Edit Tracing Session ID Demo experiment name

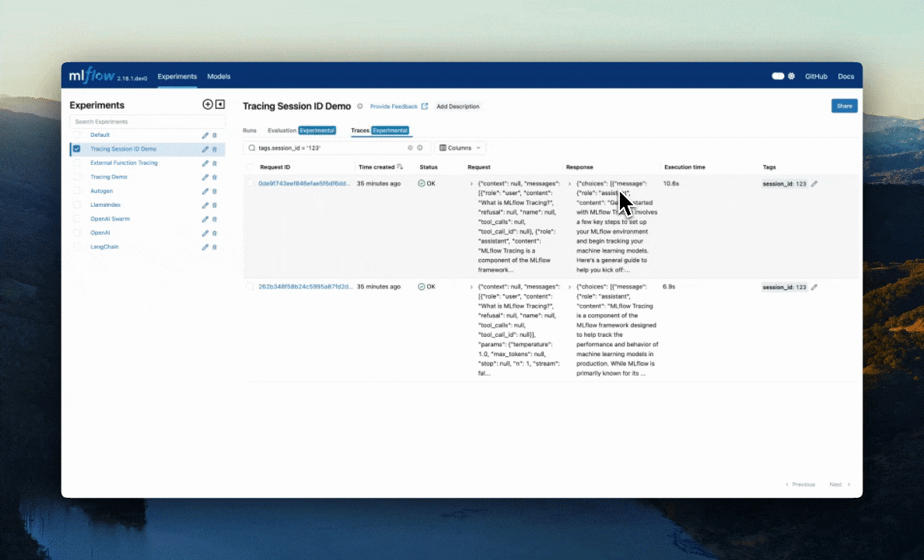tap(205, 150)
